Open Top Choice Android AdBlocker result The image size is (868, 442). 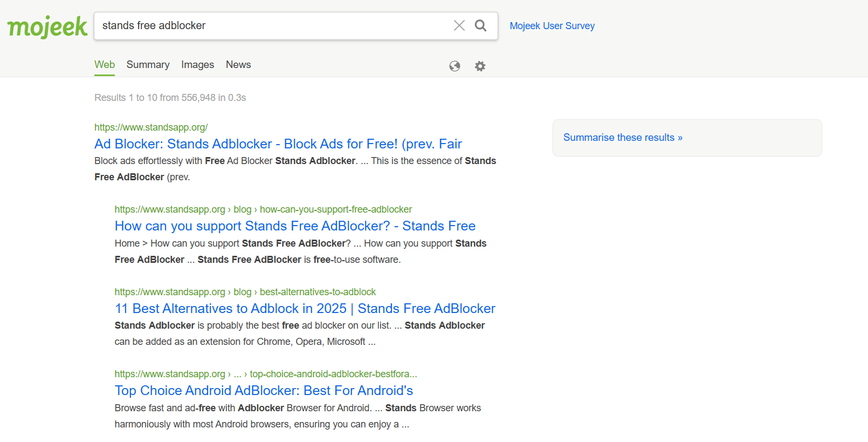[264, 391]
